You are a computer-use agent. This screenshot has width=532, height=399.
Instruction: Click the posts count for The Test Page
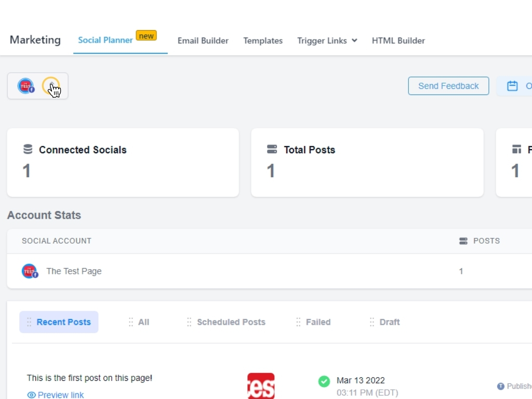pyautogui.click(x=461, y=271)
